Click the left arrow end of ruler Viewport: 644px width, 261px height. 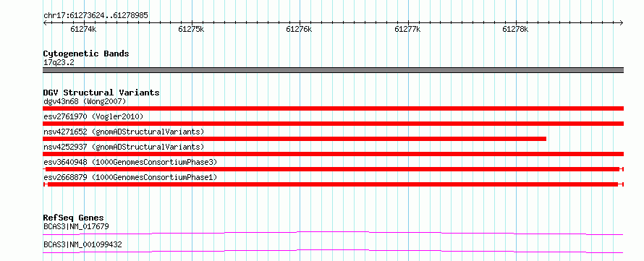pos(45,23)
